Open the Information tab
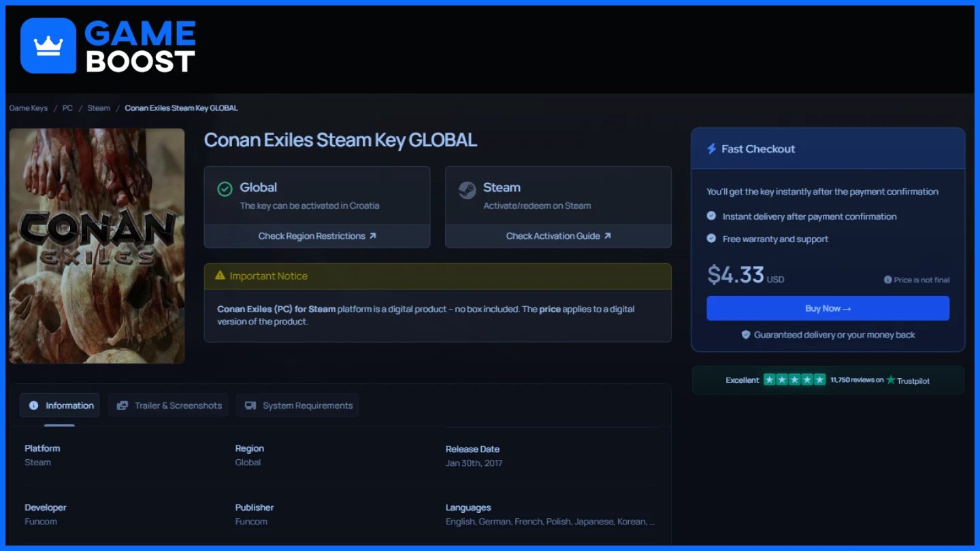Image resolution: width=980 pixels, height=551 pixels. point(60,405)
